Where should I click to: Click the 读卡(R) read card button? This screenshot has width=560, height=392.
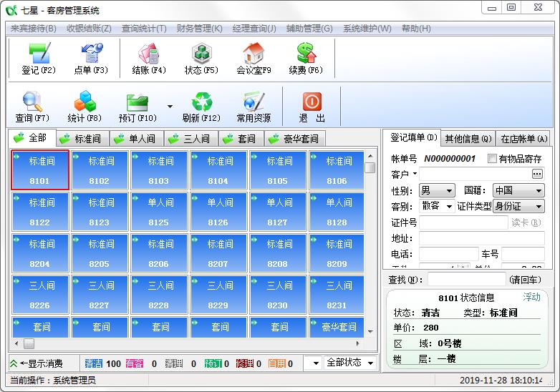coord(526,222)
